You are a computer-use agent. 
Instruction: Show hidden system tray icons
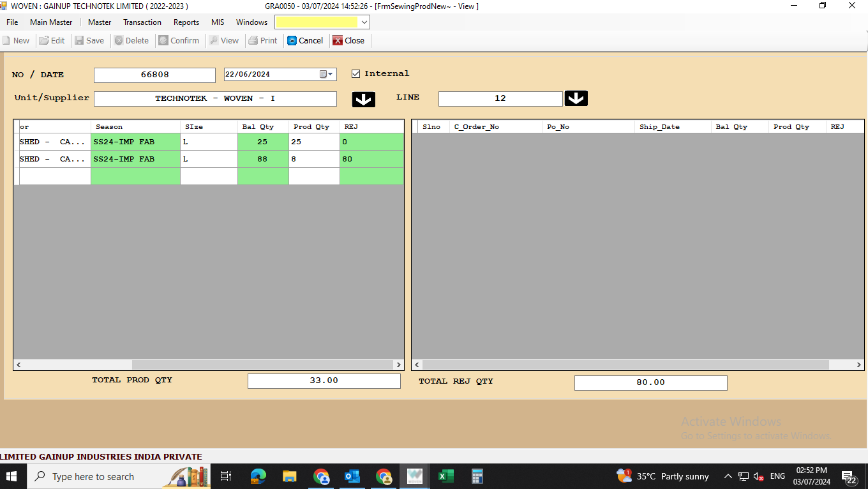point(728,476)
